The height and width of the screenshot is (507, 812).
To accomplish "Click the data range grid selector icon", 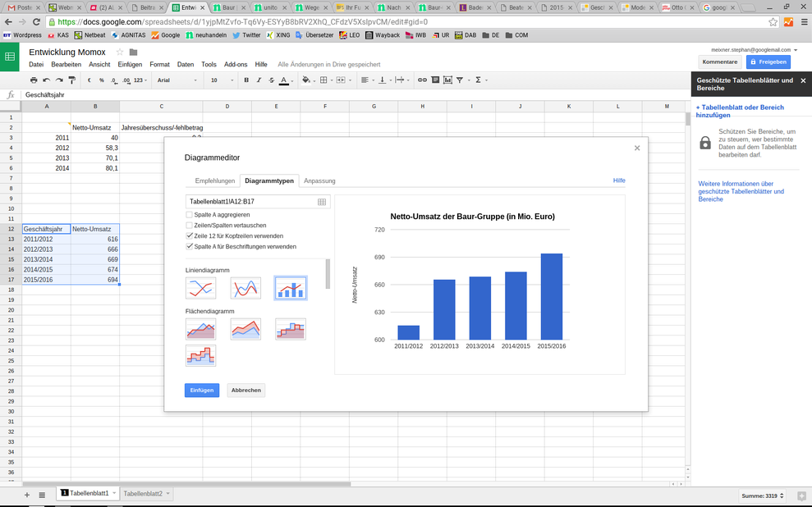I will coord(322,202).
